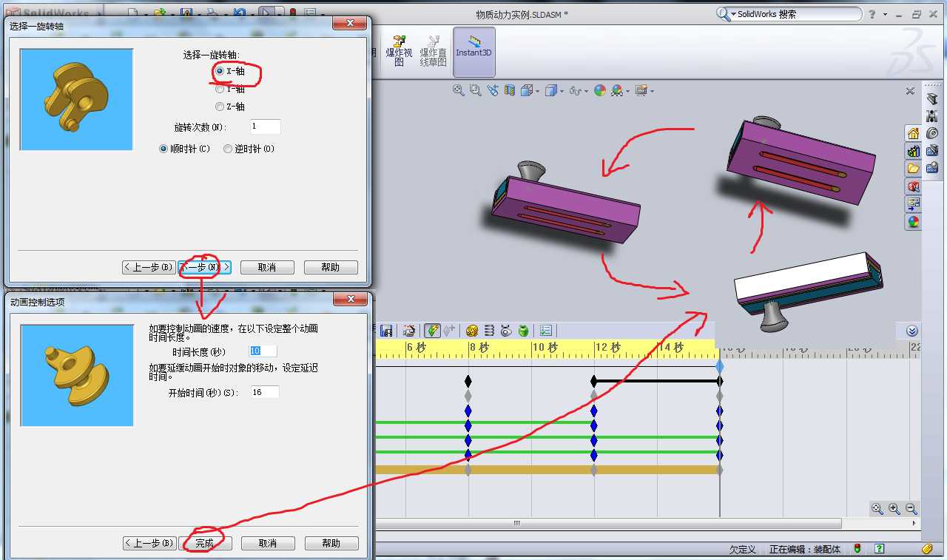The width and height of the screenshot is (947, 560).
Task: Open the Animation Wizard icon
Action: (x=409, y=330)
